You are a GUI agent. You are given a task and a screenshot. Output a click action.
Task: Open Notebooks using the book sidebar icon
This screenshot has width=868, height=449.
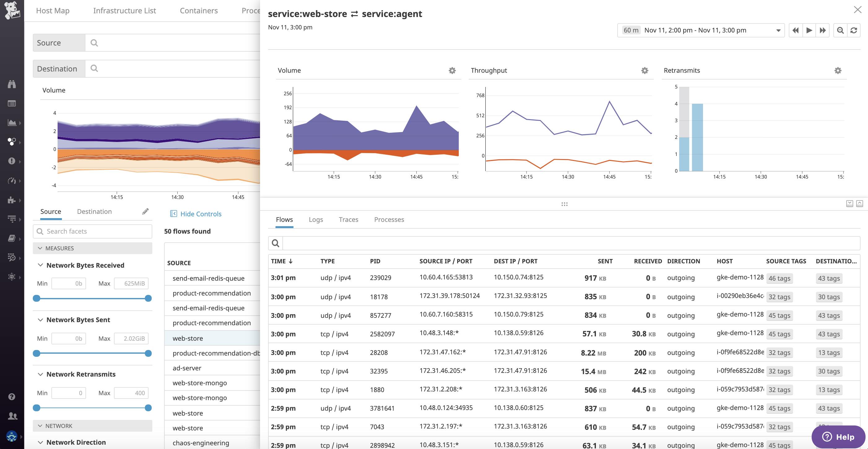(12, 238)
